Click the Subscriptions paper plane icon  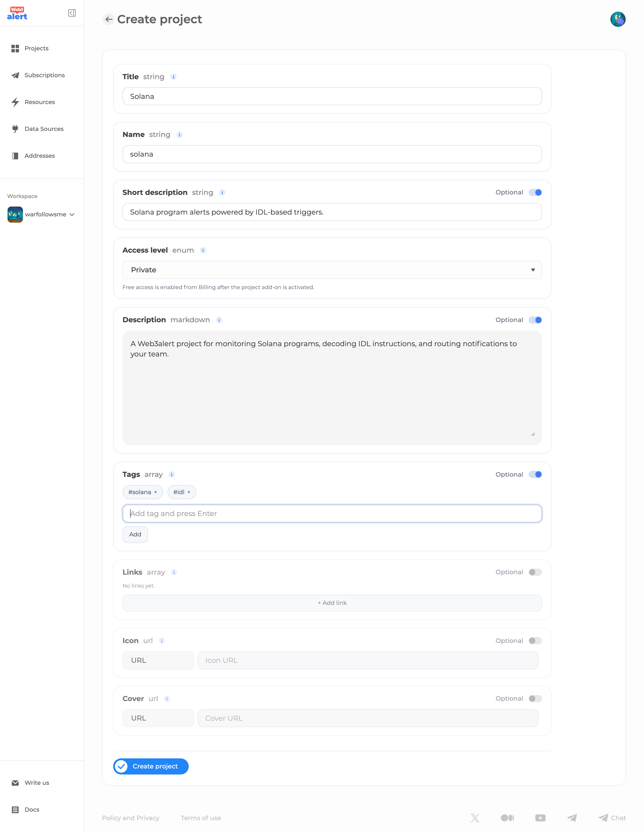15,75
